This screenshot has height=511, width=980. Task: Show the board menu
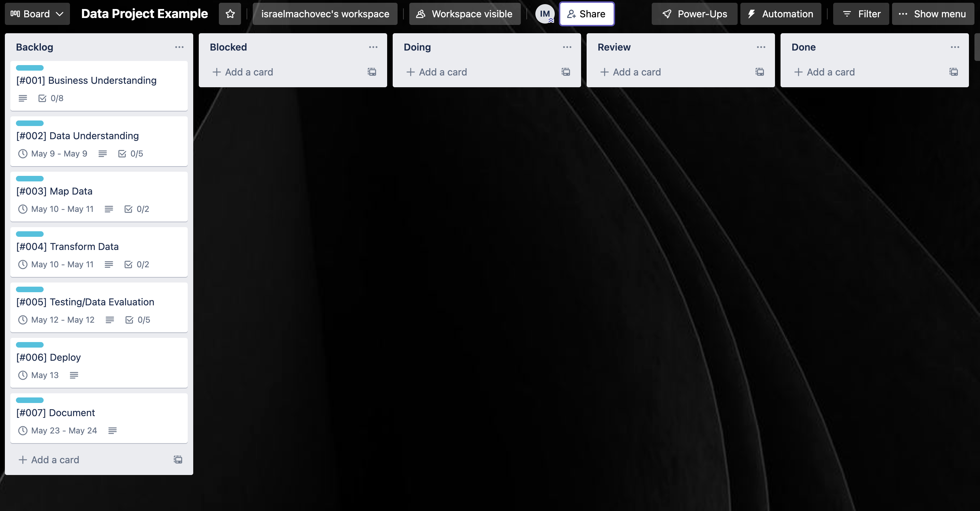coord(933,14)
